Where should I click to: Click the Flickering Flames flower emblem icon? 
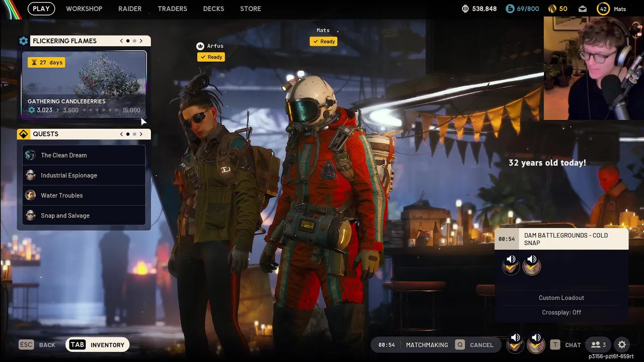coord(23,41)
